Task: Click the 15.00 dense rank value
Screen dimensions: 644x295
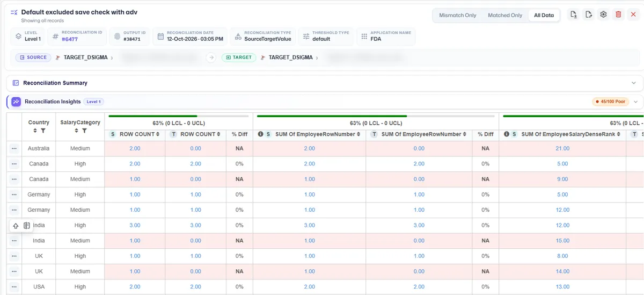Action: (x=562, y=241)
